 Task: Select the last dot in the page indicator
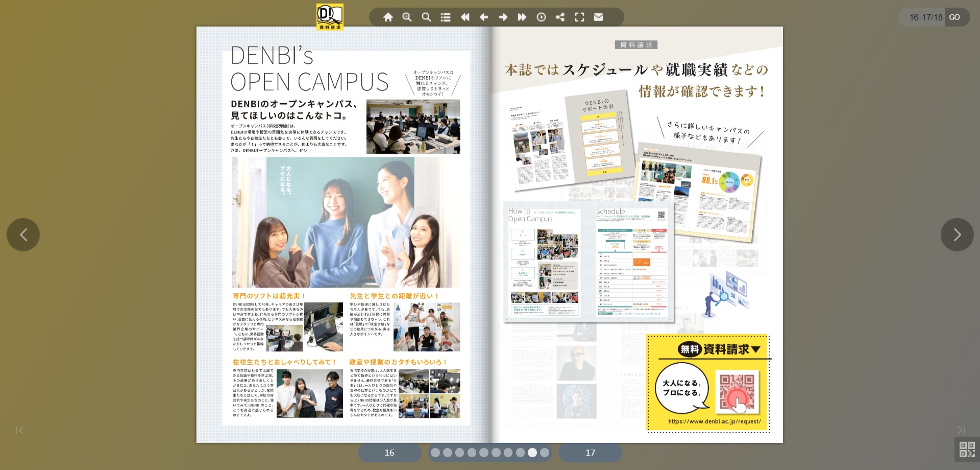click(545, 453)
